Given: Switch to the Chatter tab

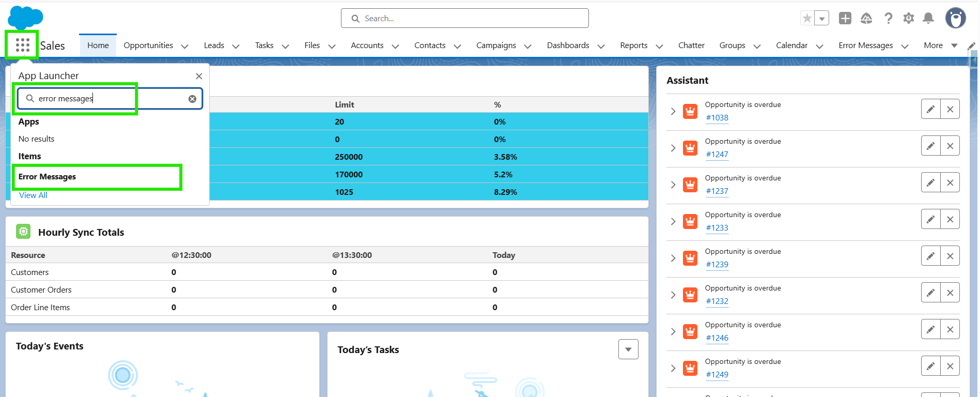Looking at the screenshot, I should [691, 45].
